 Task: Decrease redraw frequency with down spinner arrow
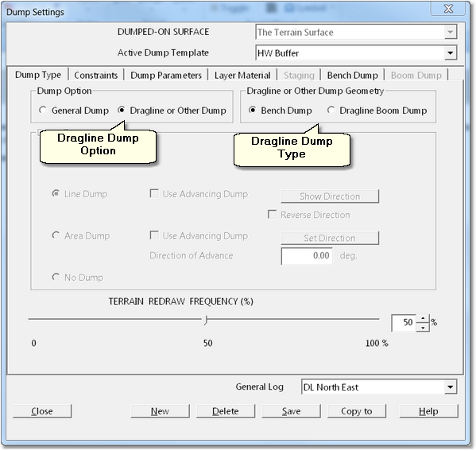click(x=423, y=327)
